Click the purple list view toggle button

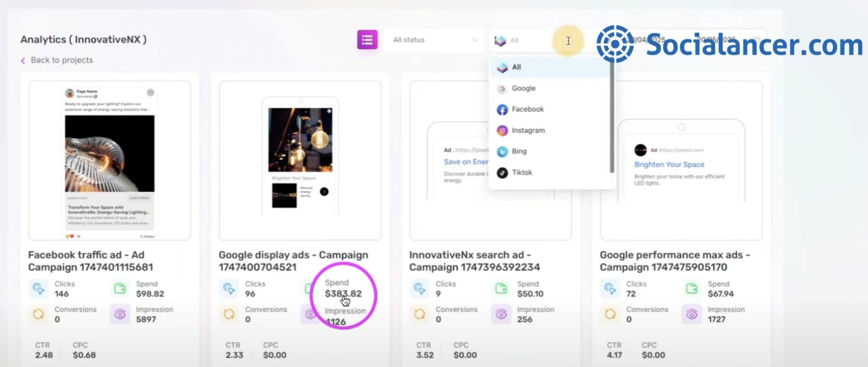[x=367, y=40]
